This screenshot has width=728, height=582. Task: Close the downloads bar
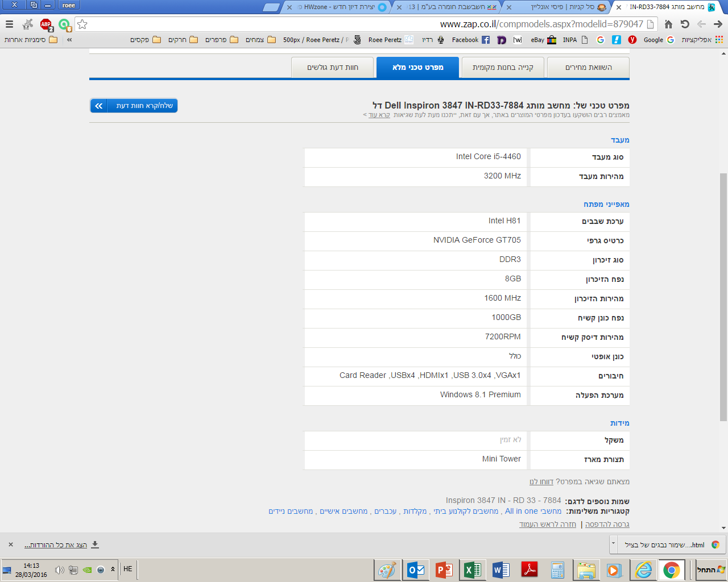tap(10, 544)
